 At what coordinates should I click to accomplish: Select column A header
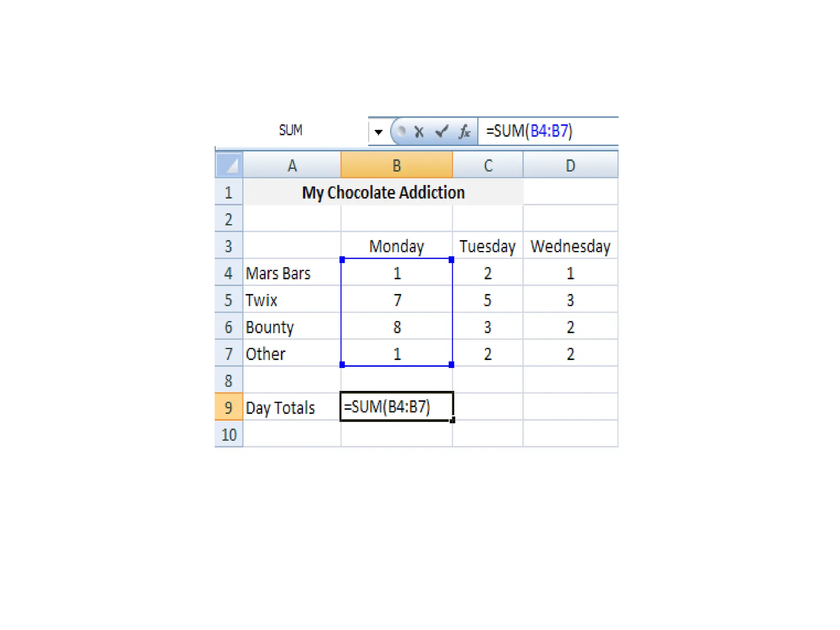tap(292, 165)
